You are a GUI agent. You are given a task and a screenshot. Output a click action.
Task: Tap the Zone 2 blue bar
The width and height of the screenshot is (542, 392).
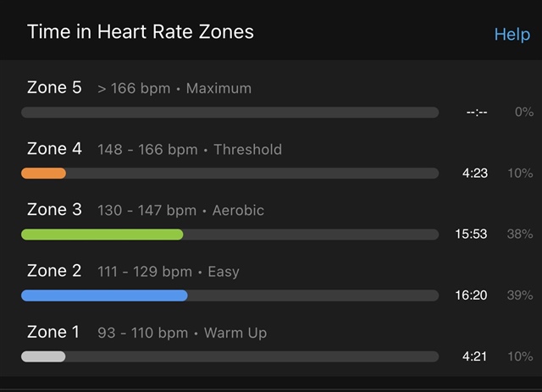click(x=104, y=295)
